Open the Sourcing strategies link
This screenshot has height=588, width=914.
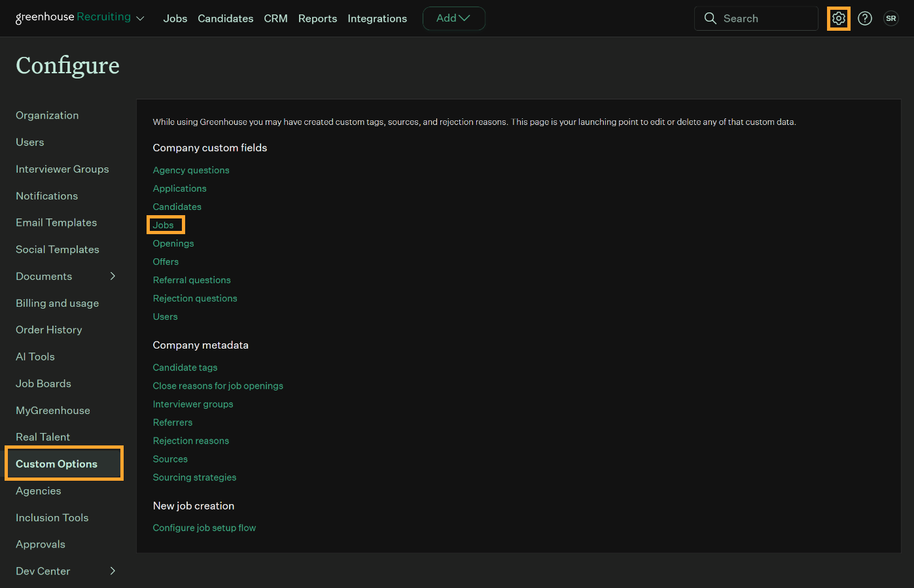point(194,477)
